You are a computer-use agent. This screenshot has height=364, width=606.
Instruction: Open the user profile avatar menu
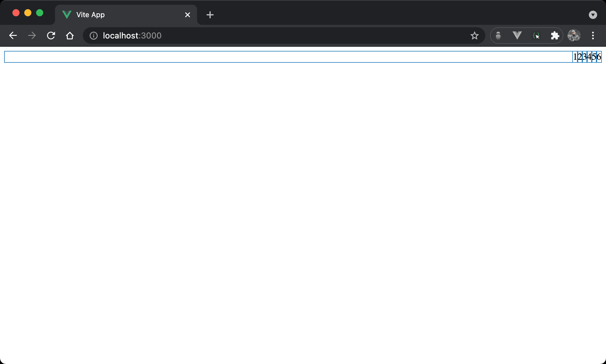pos(574,36)
